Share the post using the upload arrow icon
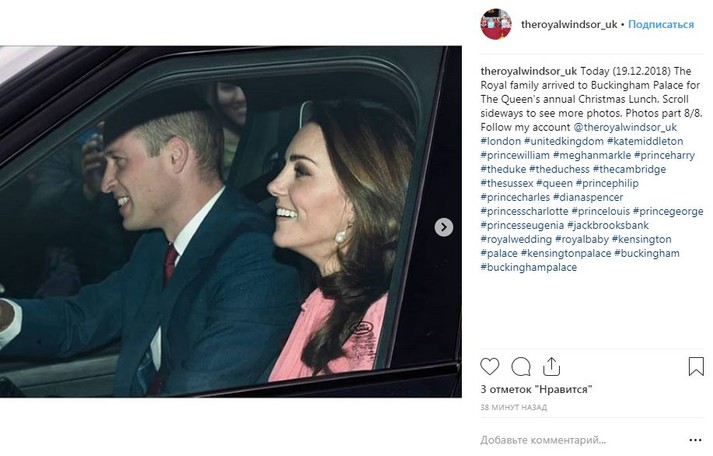Viewport: 713px width, 456px height. 551,366
